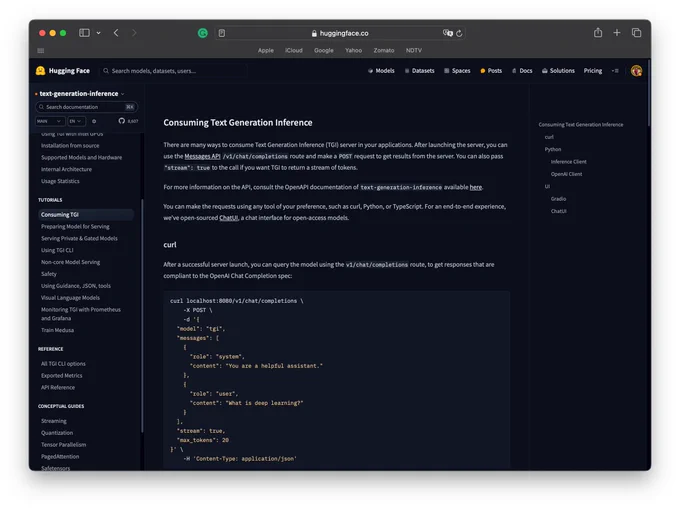The image size is (680, 509).
Task: Toggle the docs theme switch icon
Action: click(94, 121)
